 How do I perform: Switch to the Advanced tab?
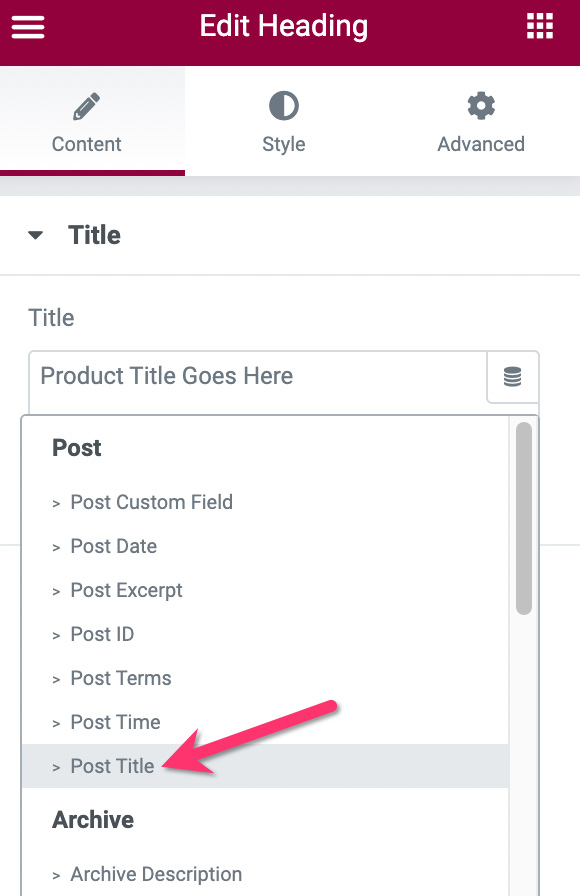(481, 122)
